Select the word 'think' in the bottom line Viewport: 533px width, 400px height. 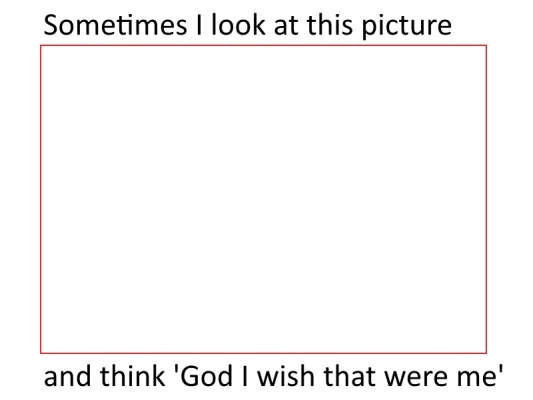[133, 376]
